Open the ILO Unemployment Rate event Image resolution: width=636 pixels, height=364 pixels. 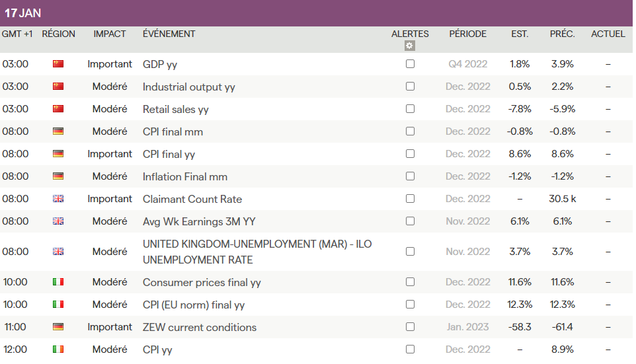pos(257,252)
